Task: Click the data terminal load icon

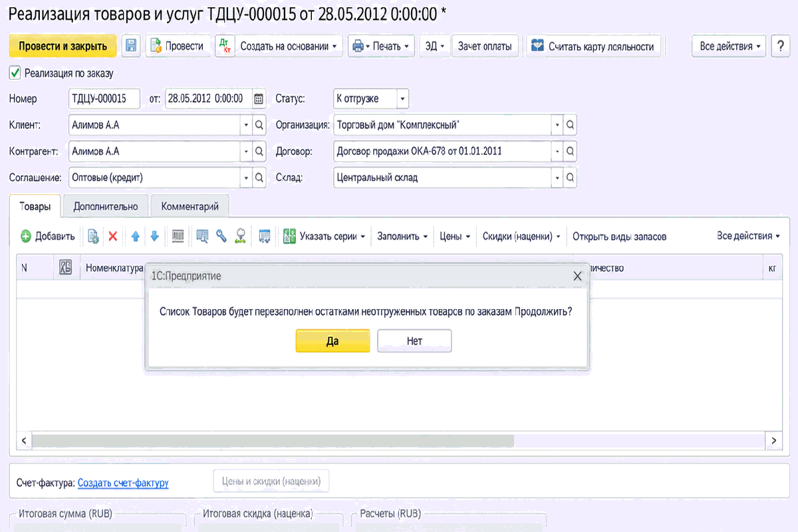Action: [265, 236]
